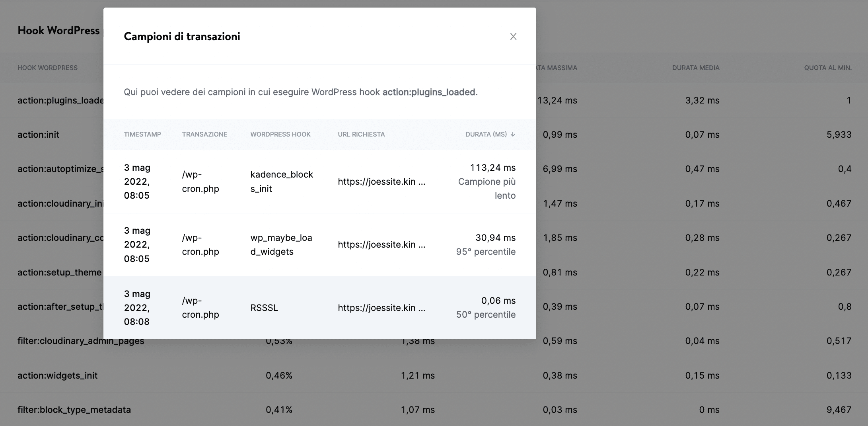Click the action:init hook in background table

click(x=38, y=135)
